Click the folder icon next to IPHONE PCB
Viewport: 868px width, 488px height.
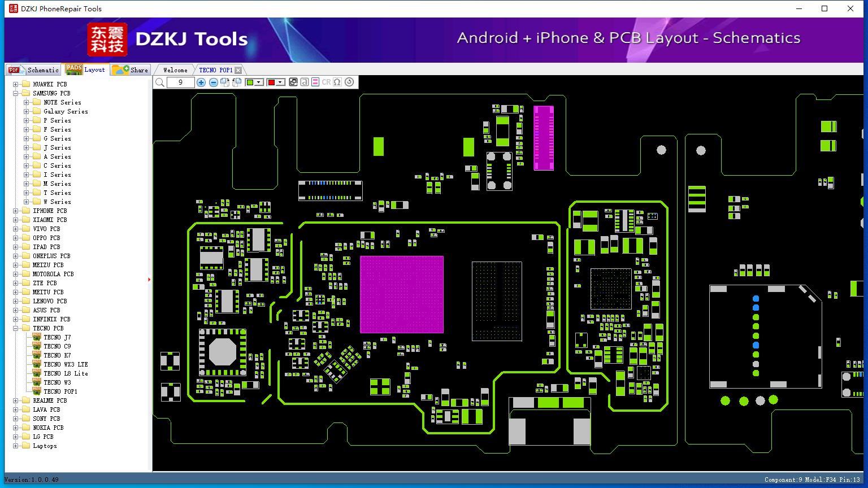(26, 211)
